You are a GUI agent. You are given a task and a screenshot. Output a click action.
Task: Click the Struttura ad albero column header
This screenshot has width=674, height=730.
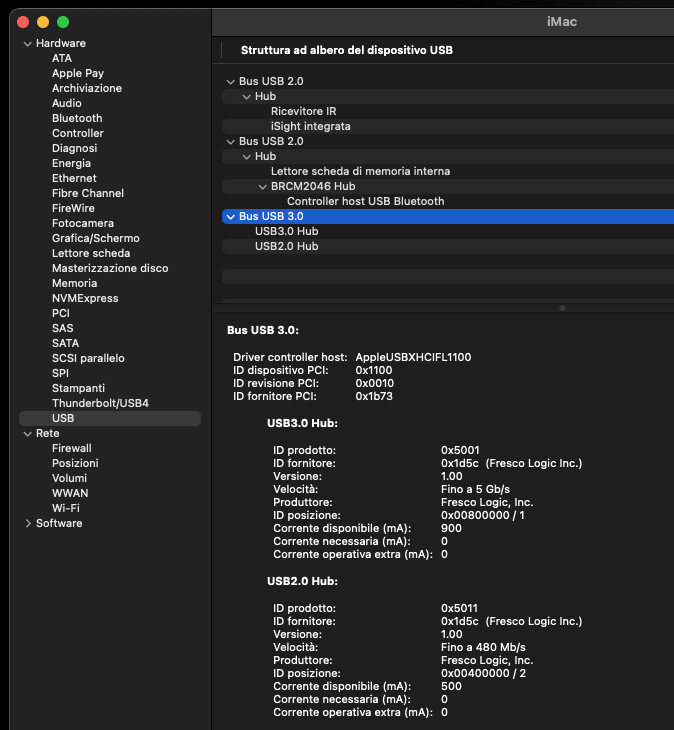click(347, 50)
